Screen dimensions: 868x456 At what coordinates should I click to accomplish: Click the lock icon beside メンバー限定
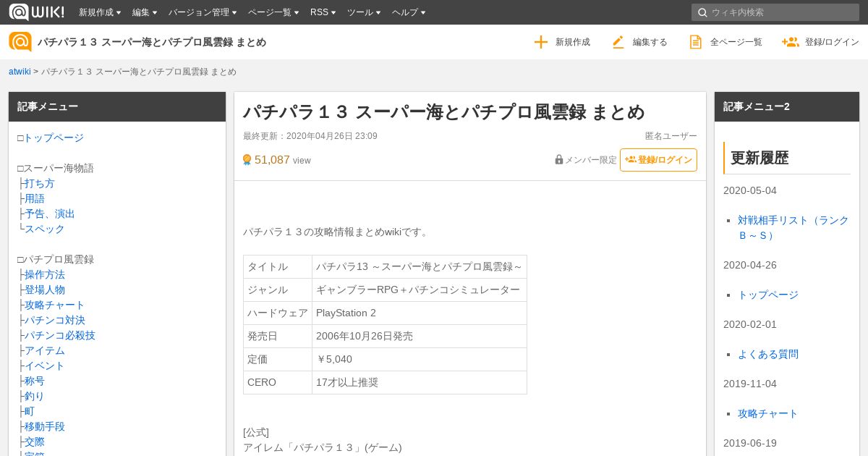tap(559, 159)
